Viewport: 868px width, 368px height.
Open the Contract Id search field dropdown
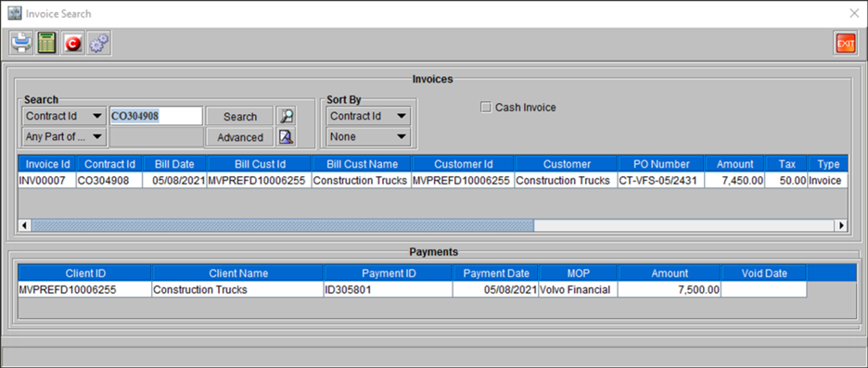pyautogui.click(x=64, y=116)
